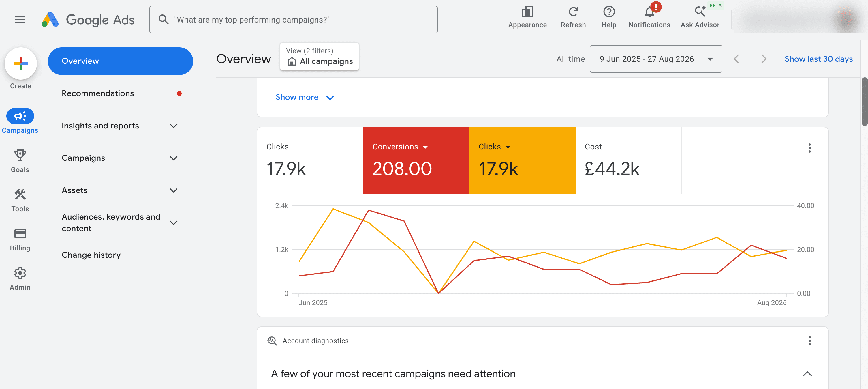Launch Ask Advisor beta

pos(700,17)
